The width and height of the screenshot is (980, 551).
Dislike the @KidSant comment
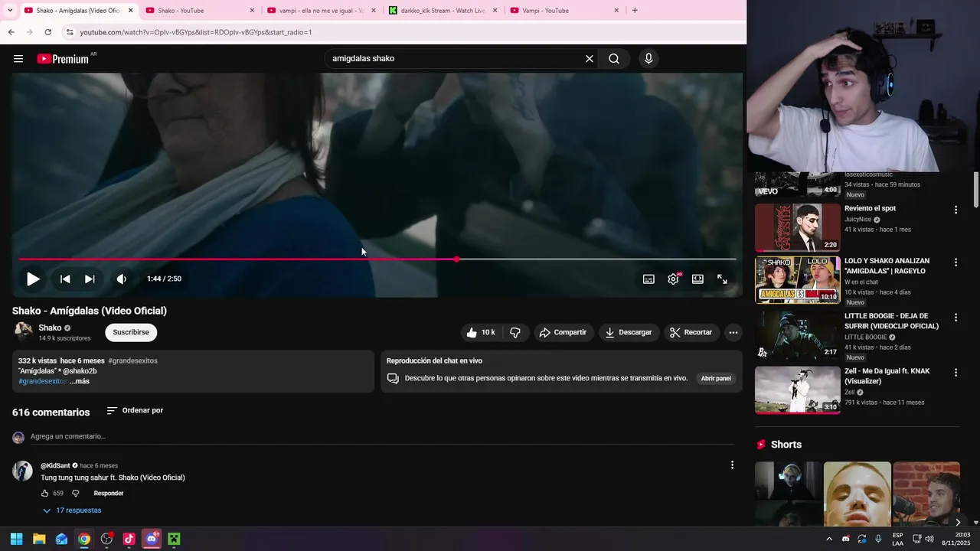coord(75,494)
